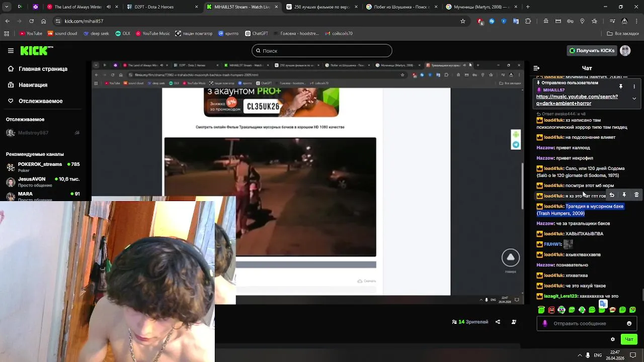Open the emoji picker in chat input
The image size is (644, 362).
[x=629, y=323]
